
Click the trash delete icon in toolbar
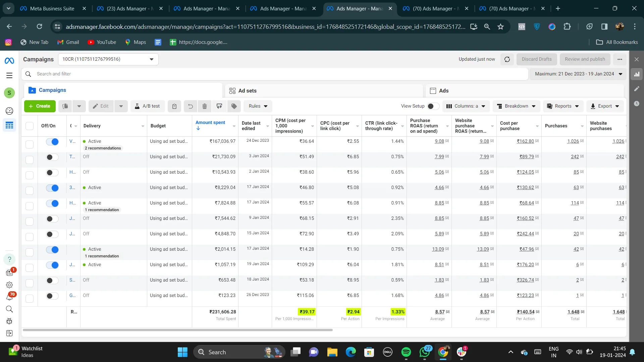[205, 106]
